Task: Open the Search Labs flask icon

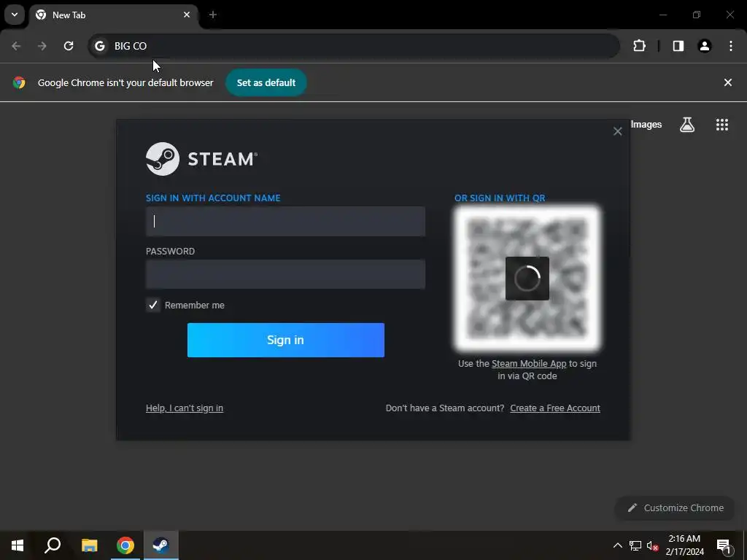Action: (x=687, y=125)
